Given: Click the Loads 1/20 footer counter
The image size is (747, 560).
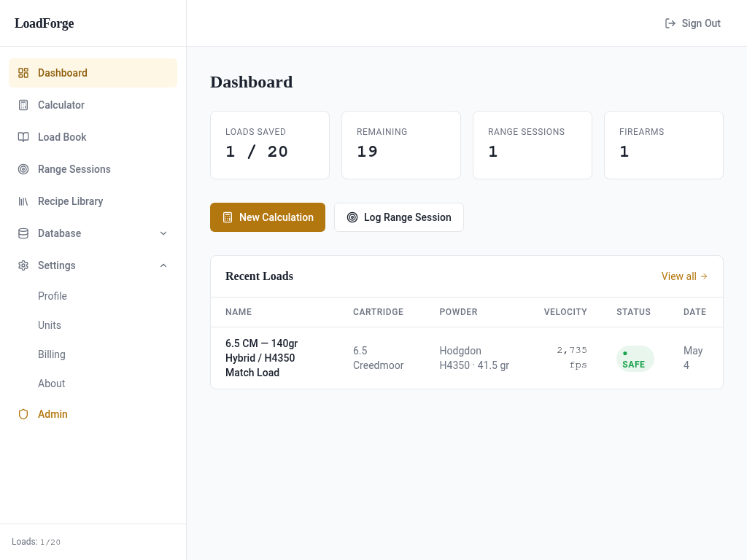Looking at the screenshot, I should 36,542.
